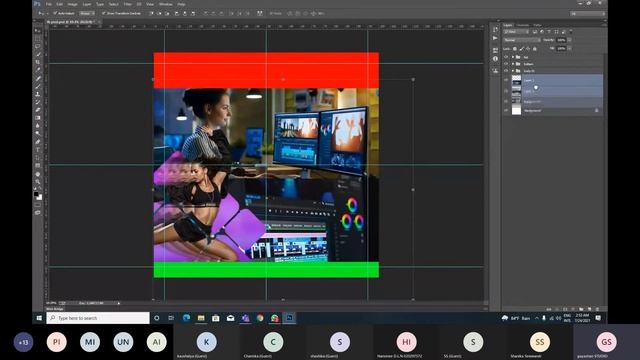640x360 pixels.
Task: Click the lock all padlock icon
Action: [535, 49]
